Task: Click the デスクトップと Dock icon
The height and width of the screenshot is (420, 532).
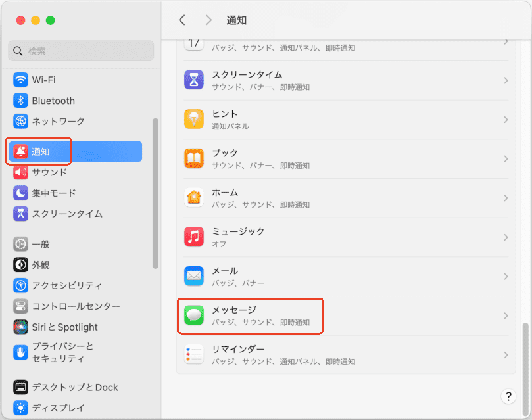Action: 20,387
